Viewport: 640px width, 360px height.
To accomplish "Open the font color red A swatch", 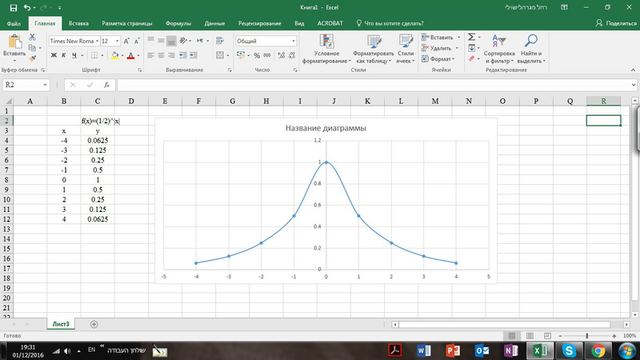I will pyautogui.click(x=131, y=56).
